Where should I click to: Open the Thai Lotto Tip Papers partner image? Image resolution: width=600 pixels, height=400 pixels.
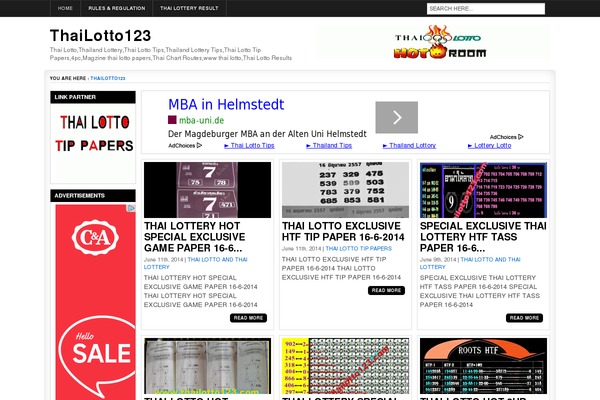click(93, 134)
